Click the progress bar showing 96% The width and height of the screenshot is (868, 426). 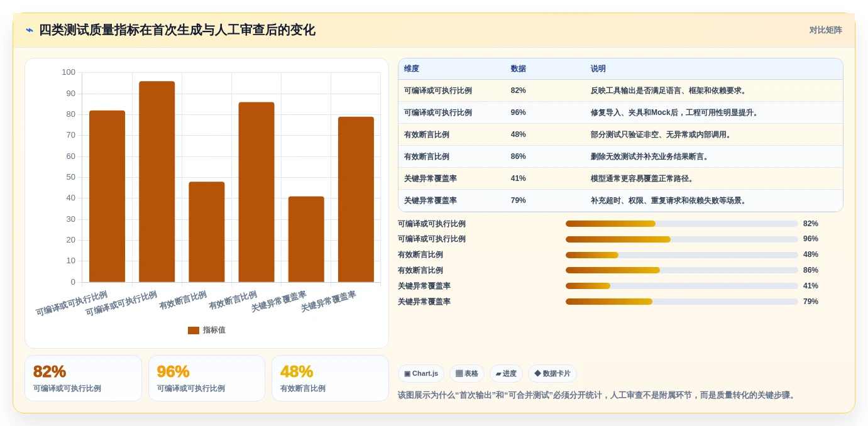point(682,239)
